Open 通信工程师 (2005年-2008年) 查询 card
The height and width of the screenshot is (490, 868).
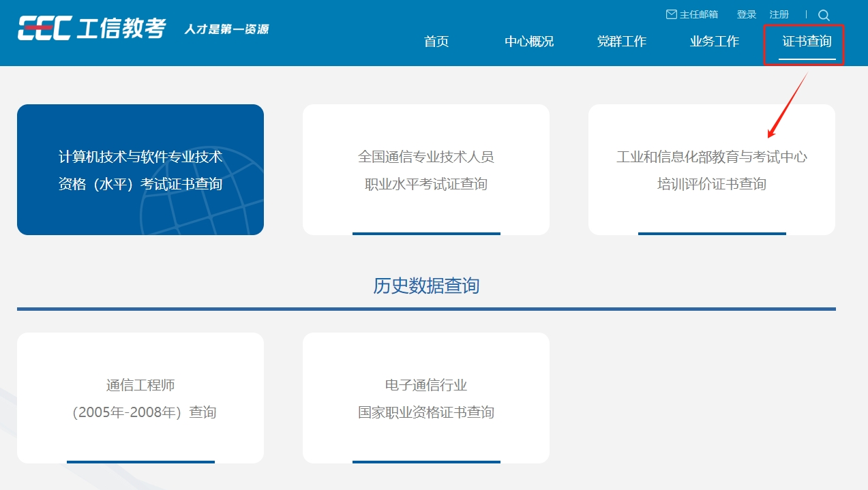click(x=140, y=398)
